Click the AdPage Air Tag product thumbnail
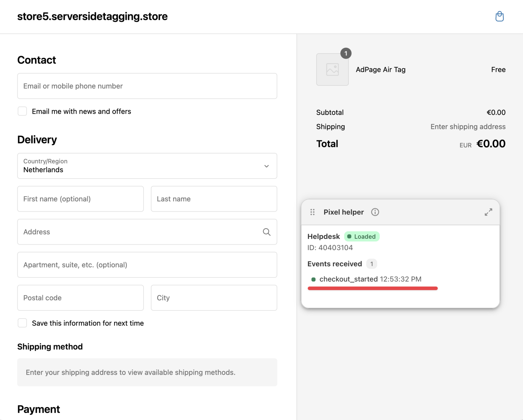 tap(332, 70)
